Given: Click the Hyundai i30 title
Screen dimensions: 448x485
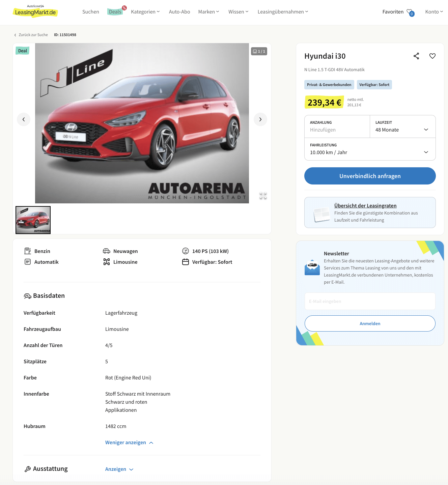Looking at the screenshot, I should click(x=325, y=56).
